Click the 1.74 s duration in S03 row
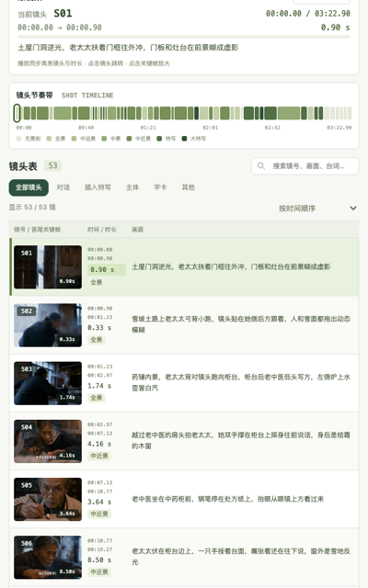Viewport: 368px width, 588px height. click(99, 386)
